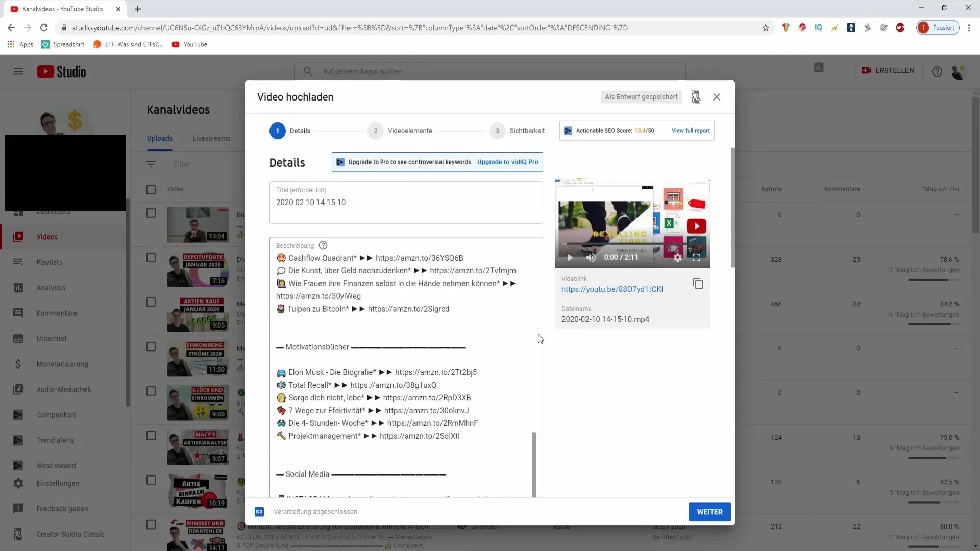Open the youtu.be video link
The height and width of the screenshot is (551, 980).
612,289
